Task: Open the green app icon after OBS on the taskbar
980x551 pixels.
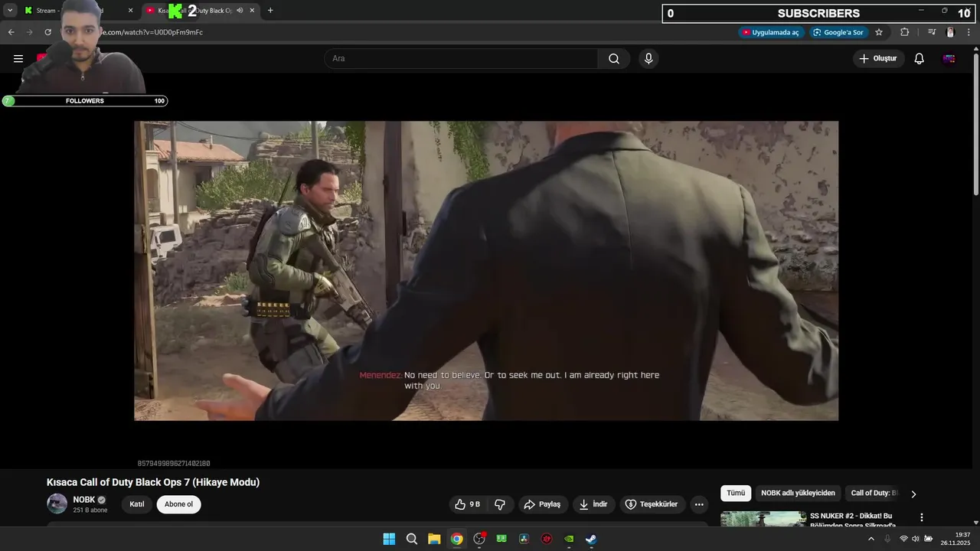Action: coord(501,539)
